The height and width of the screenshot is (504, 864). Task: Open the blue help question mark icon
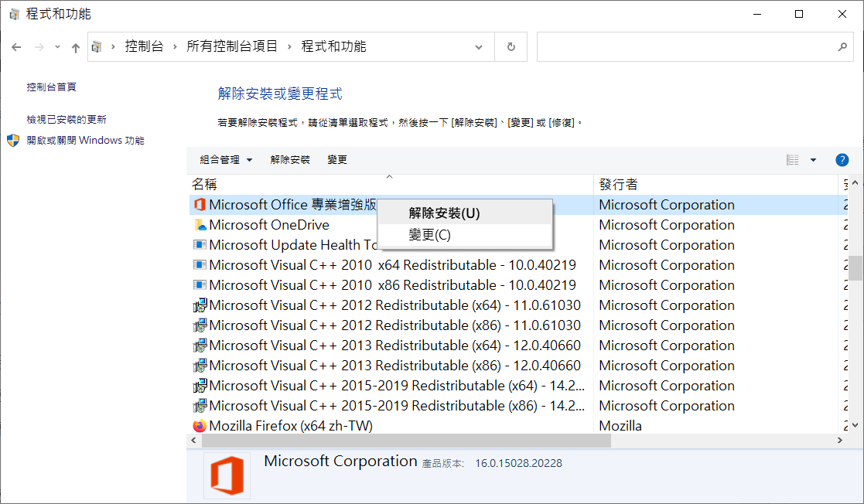pyautogui.click(x=842, y=160)
